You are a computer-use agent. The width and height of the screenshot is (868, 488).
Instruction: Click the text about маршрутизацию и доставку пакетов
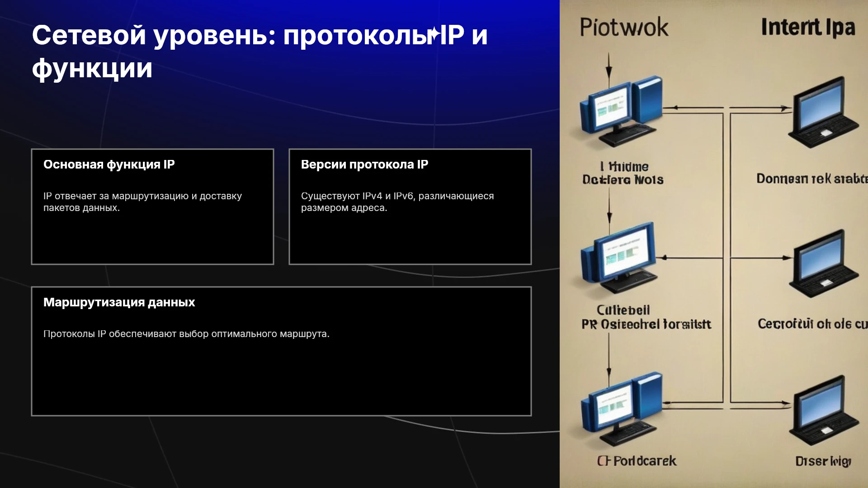pyautogui.click(x=142, y=202)
